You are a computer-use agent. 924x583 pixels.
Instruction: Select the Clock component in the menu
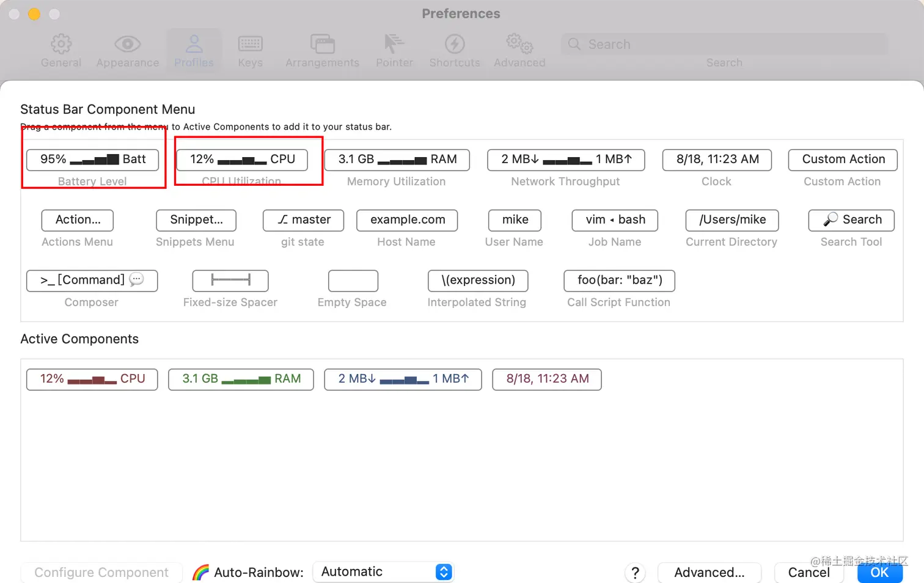(x=717, y=159)
